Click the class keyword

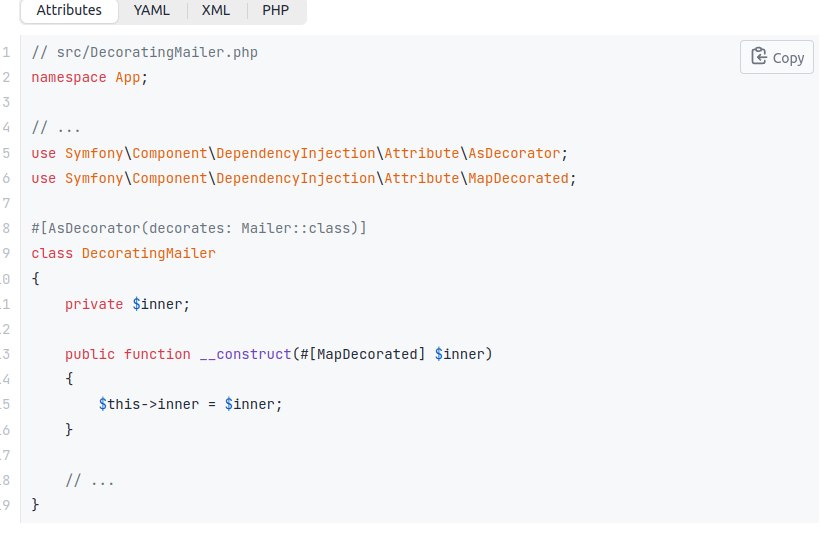pos(52,253)
